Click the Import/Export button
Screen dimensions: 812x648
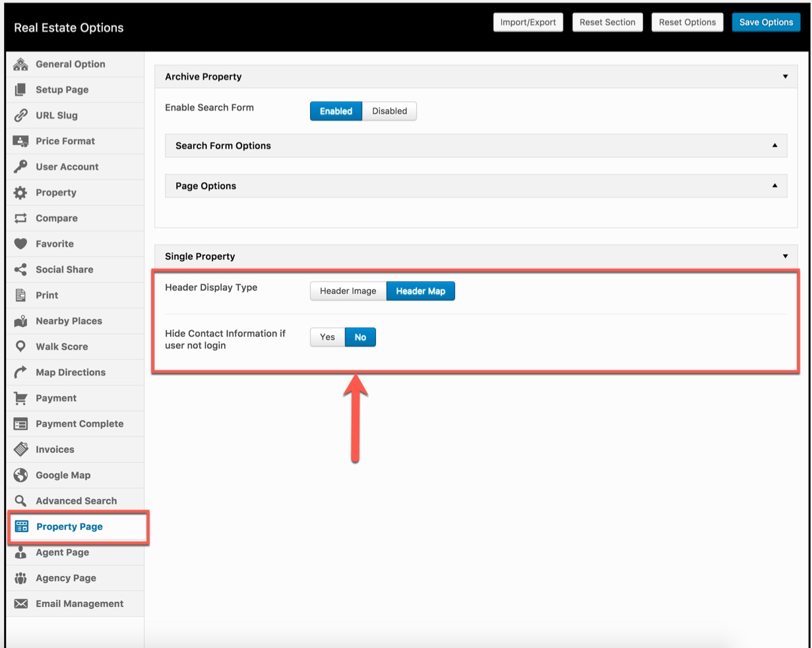(x=528, y=22)
